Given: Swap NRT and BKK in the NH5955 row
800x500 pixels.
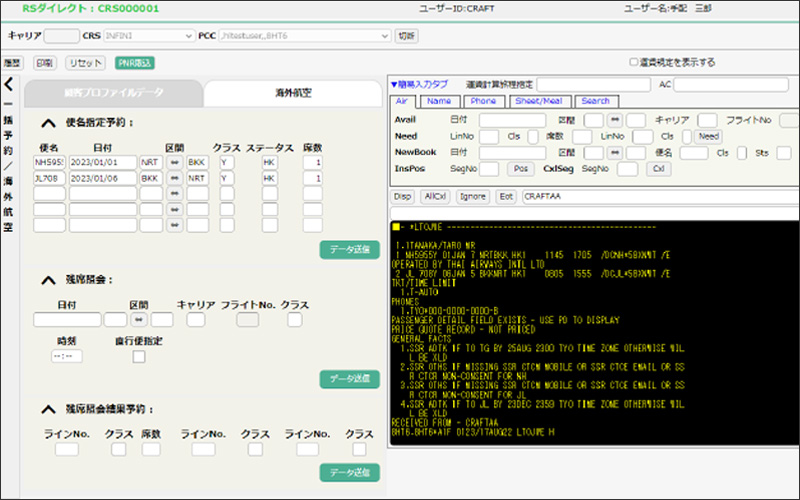Looking at the screenshot, I should pyautogui.click(x=174, y=163).
